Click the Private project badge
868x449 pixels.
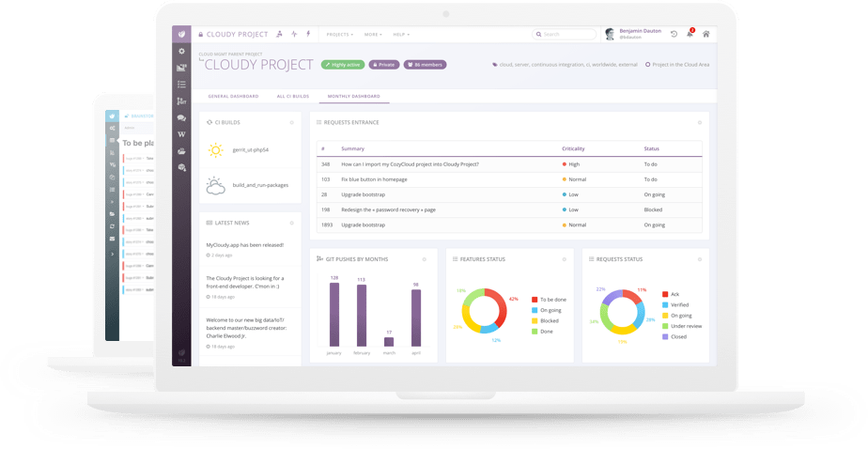click(x=384, y=65)
